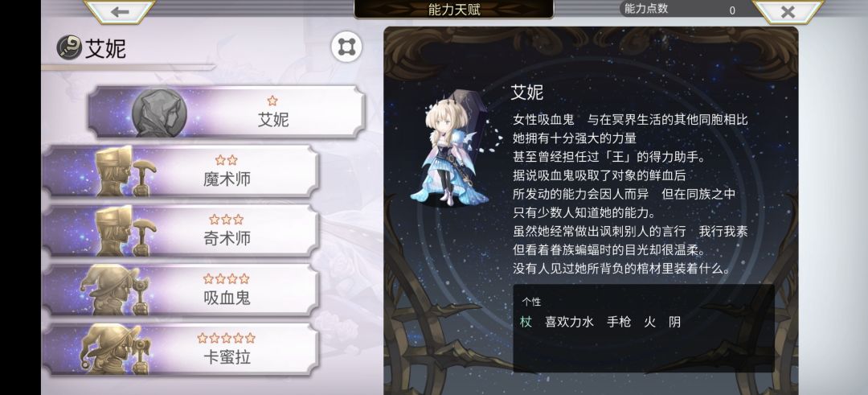868x395 pixels.
Task: Tap the back arrow button
Action: pyautogui.click(x=120, y=11)
